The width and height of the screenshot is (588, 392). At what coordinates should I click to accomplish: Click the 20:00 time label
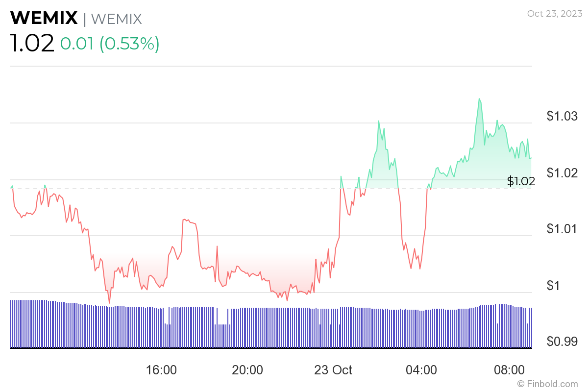247,370
